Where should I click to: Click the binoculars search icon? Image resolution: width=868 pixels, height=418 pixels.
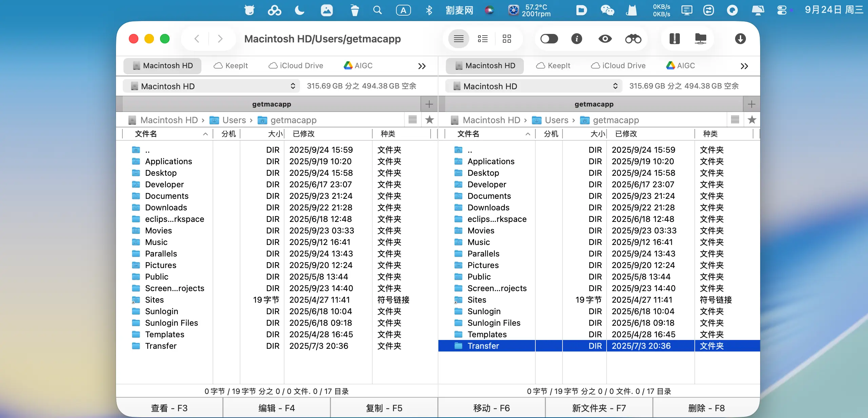click(x=633, y=39)
